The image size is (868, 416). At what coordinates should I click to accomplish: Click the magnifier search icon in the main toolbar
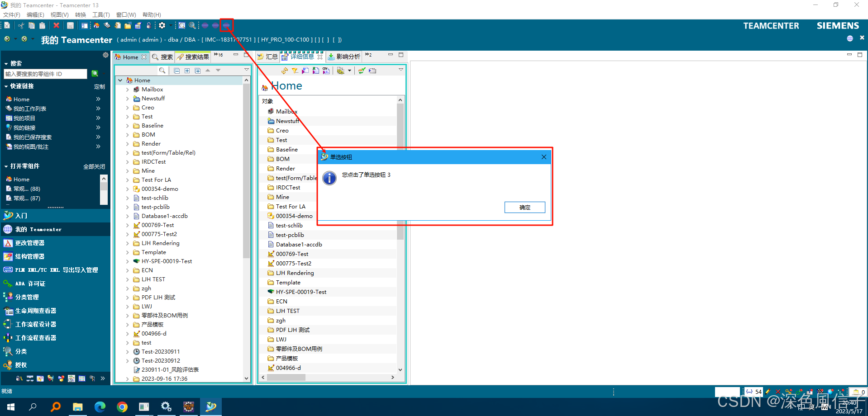pos(192,26)
